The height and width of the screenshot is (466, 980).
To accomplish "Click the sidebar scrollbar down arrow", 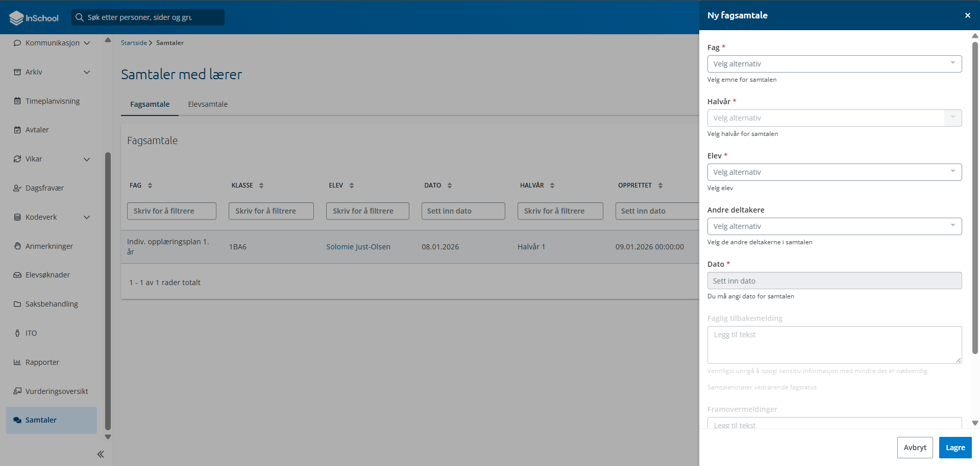I will (x=108, y=437).
